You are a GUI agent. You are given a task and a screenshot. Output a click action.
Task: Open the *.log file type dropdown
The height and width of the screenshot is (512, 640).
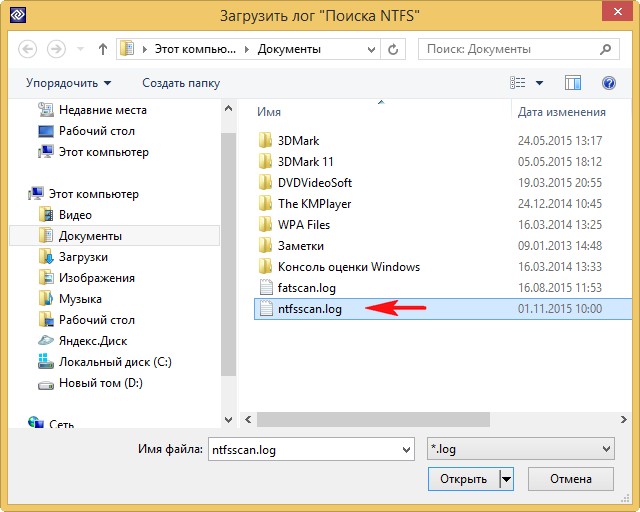(x=519, y=450)
